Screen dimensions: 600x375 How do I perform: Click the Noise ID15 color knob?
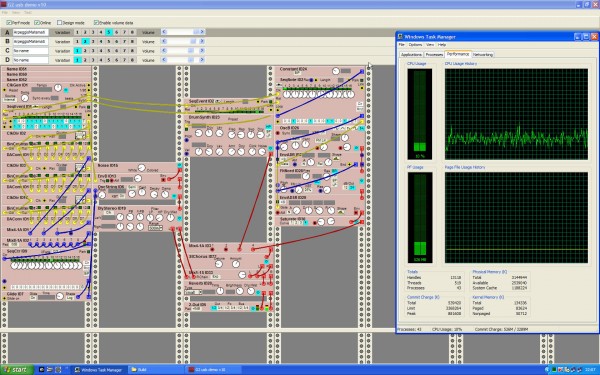click(141, 168)
